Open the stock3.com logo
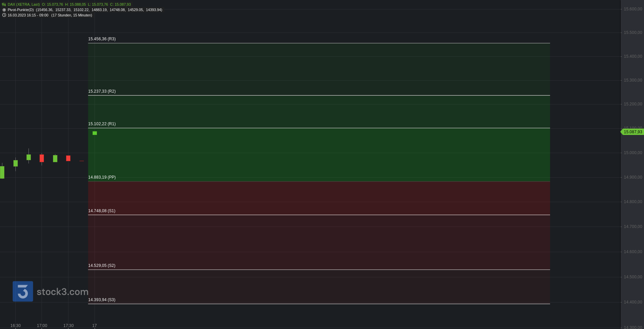Image resolution: width=644 pixels, height=329 pixels. tap(51, 291)
